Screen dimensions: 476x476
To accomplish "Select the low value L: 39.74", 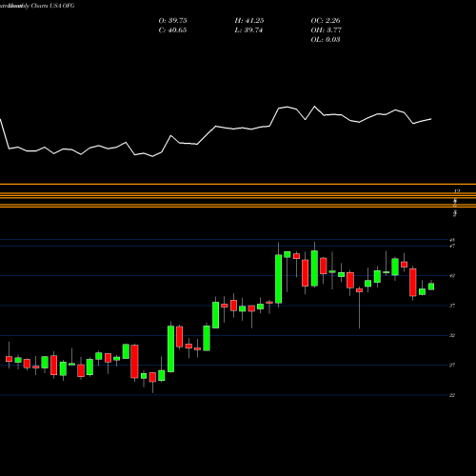I will [248, 30].
